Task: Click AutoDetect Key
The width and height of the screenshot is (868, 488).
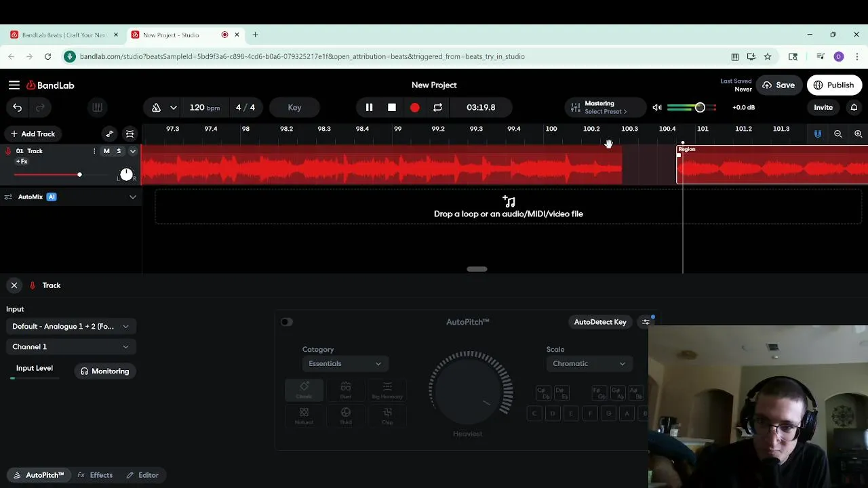Action: pyautogui.click(x=600, y=322)
